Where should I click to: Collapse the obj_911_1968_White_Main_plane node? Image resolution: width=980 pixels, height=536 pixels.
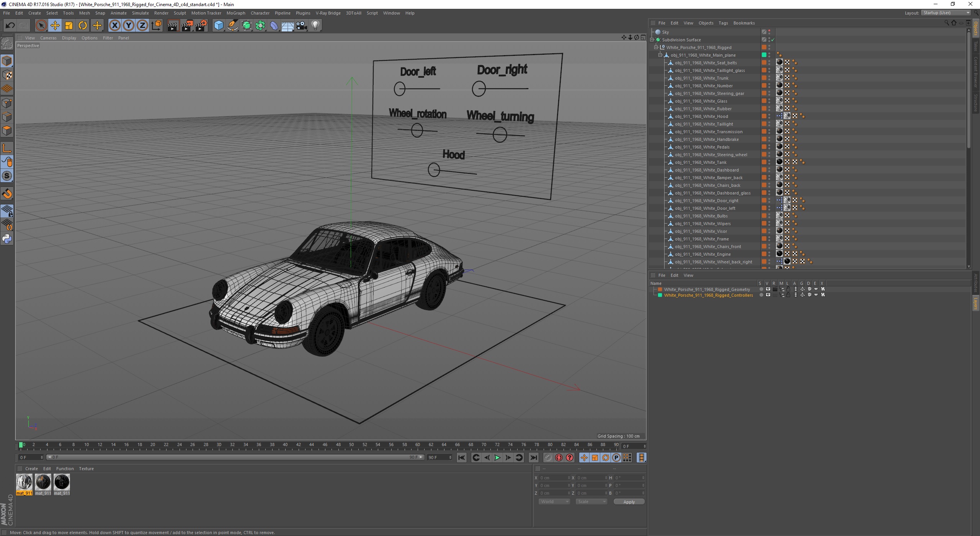(x=660, y=55)
